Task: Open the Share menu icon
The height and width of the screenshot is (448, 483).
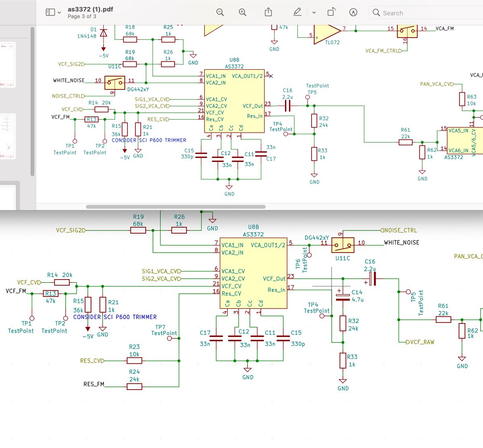Action: click(x=268, y=12)
